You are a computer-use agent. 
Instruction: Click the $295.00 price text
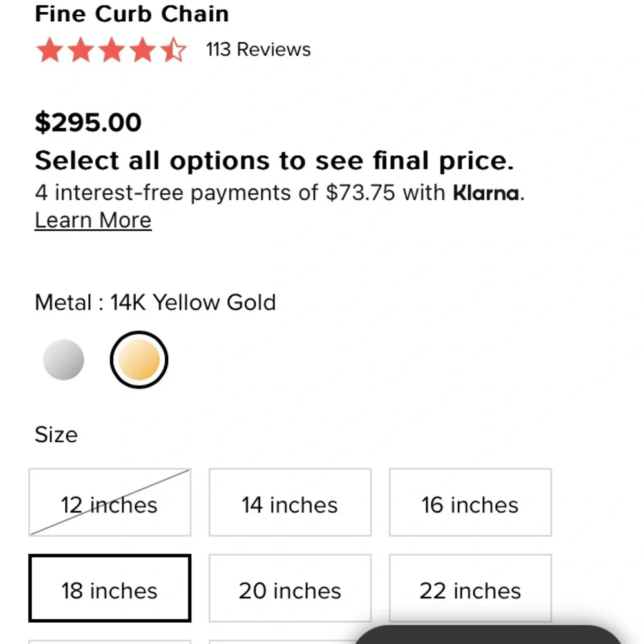[x=88, y=122]
